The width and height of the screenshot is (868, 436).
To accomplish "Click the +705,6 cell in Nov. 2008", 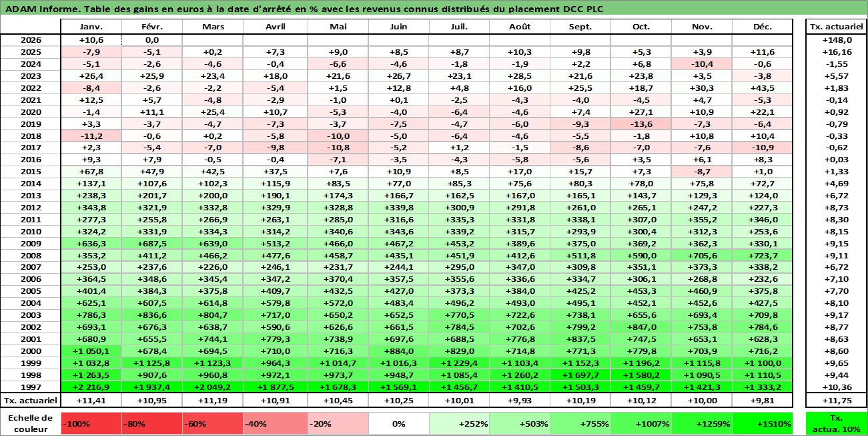I will pyautogui.click(x=702, y=256).
